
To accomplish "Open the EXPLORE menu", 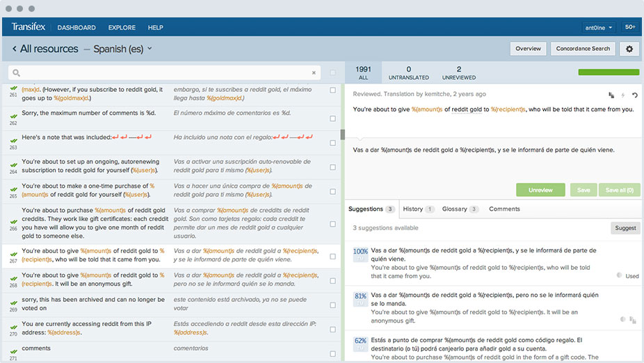I will [x=122, y=28].
